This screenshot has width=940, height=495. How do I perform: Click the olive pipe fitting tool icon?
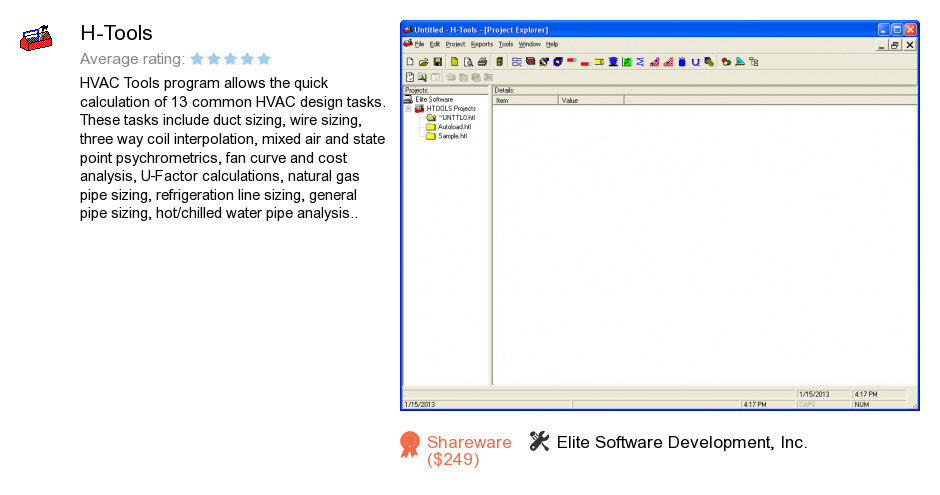(709, 62)
